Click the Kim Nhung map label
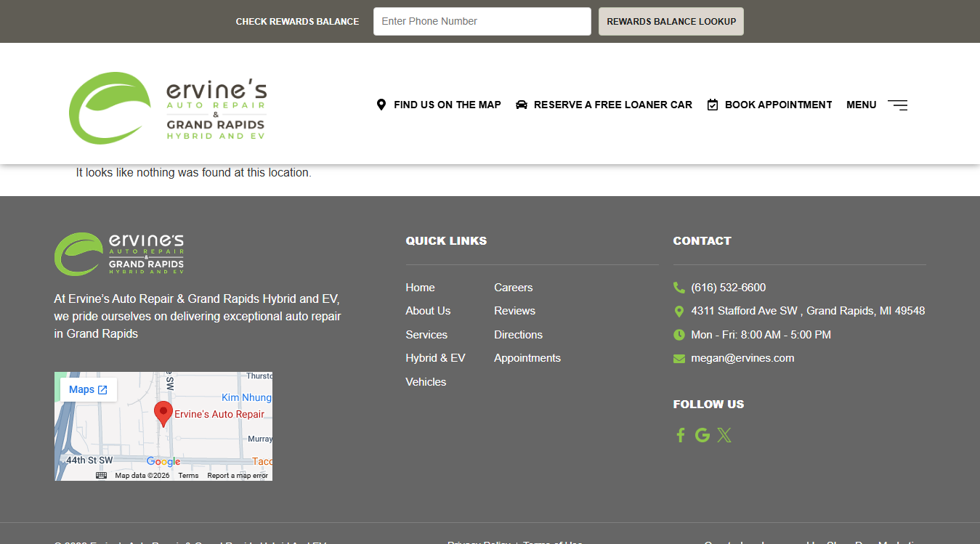The width and height of the screenshot is (980, 544). tap(246, 397)
